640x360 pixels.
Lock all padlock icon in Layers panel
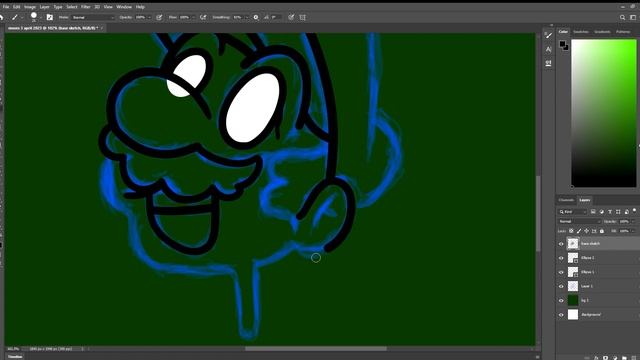click(x=602, y=231)
